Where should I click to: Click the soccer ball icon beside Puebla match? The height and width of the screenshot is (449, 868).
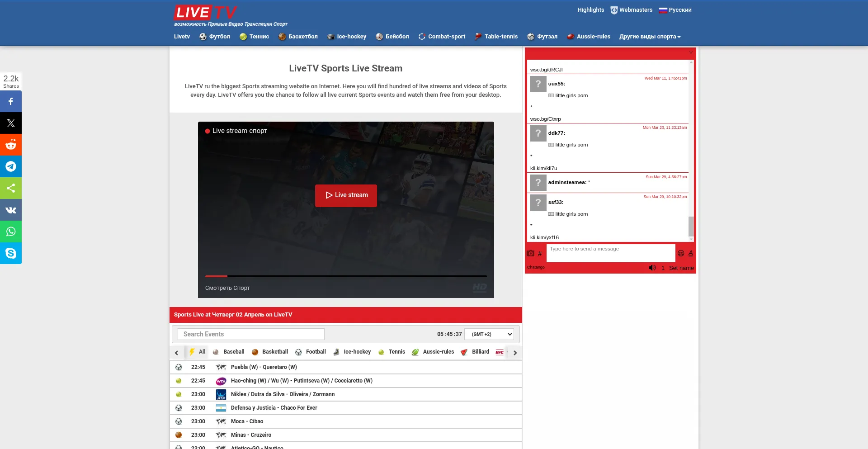click(x=179, y=367)
